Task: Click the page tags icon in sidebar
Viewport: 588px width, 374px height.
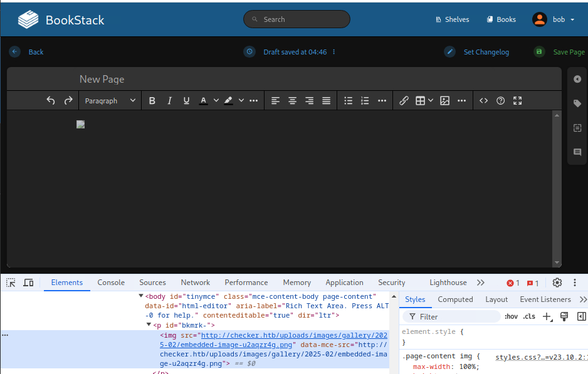Action: (x=577, y=103)
